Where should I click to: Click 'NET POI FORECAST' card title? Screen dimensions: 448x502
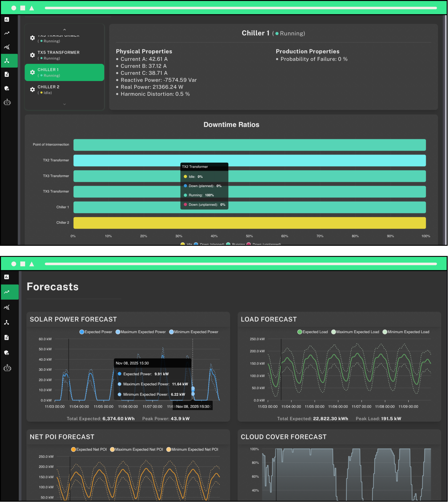62,437
